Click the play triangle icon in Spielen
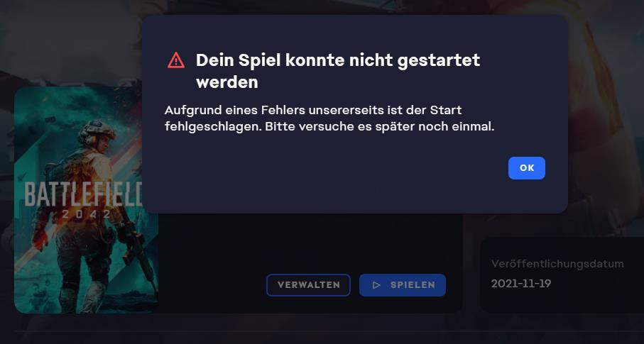 pos(376,285)
